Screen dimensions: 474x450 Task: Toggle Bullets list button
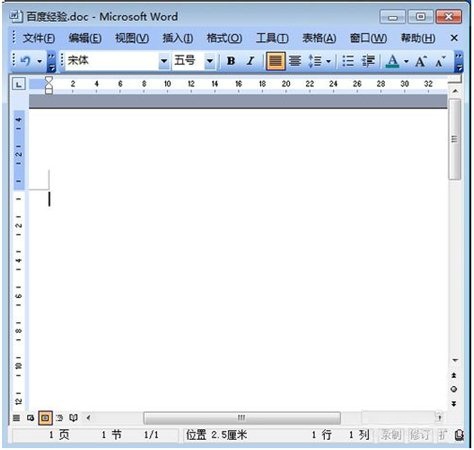(348, 61)
